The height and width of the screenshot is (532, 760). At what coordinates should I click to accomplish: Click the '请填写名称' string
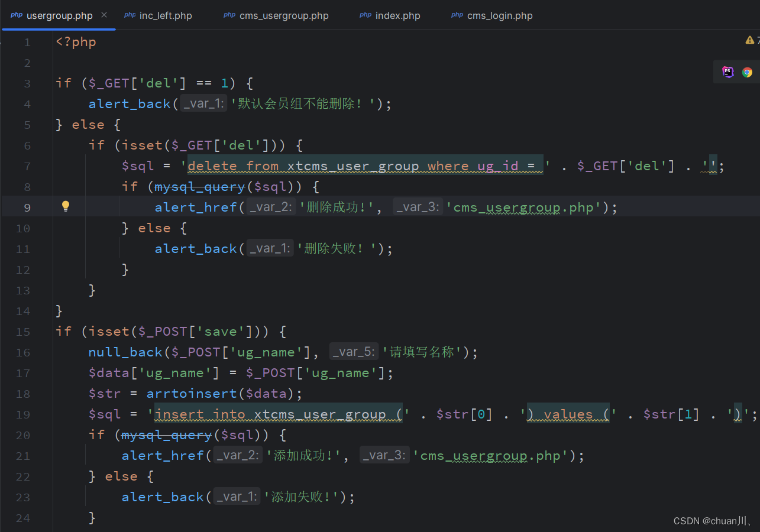[x=422, y=352]
